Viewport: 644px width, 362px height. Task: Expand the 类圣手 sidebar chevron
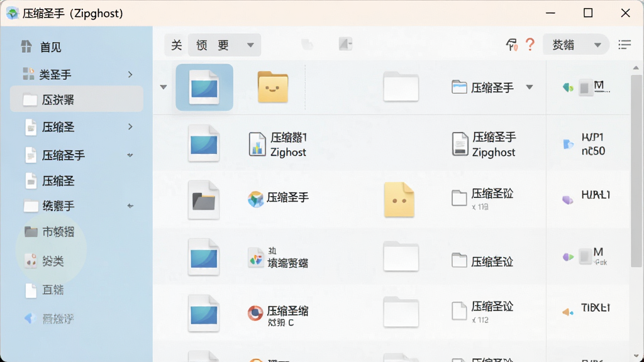(130, 74)
